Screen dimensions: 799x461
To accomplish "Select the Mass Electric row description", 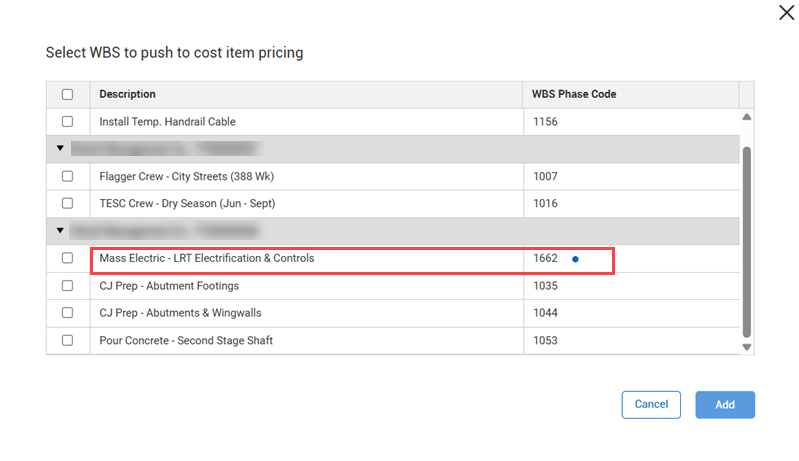I will pyautogui.click(x=207, y=259).
